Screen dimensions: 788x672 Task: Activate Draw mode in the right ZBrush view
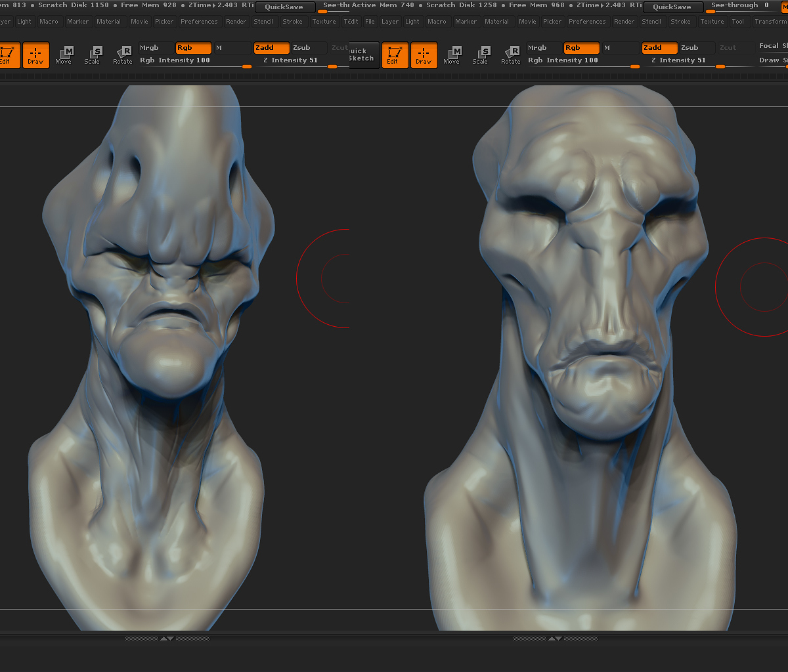pos(424,55)
